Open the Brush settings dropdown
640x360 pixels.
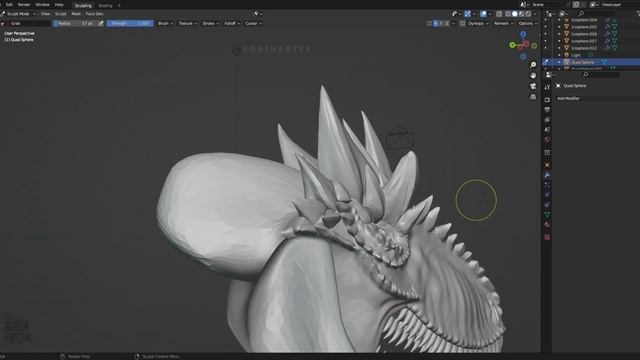(165, 23)
